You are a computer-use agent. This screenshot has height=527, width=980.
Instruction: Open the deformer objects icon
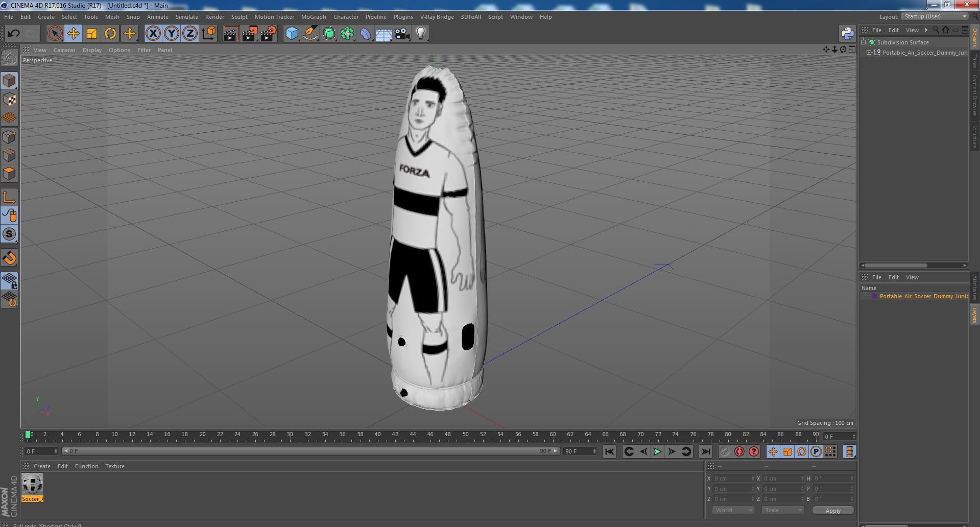pyautogui.click(x=366, y=34)
